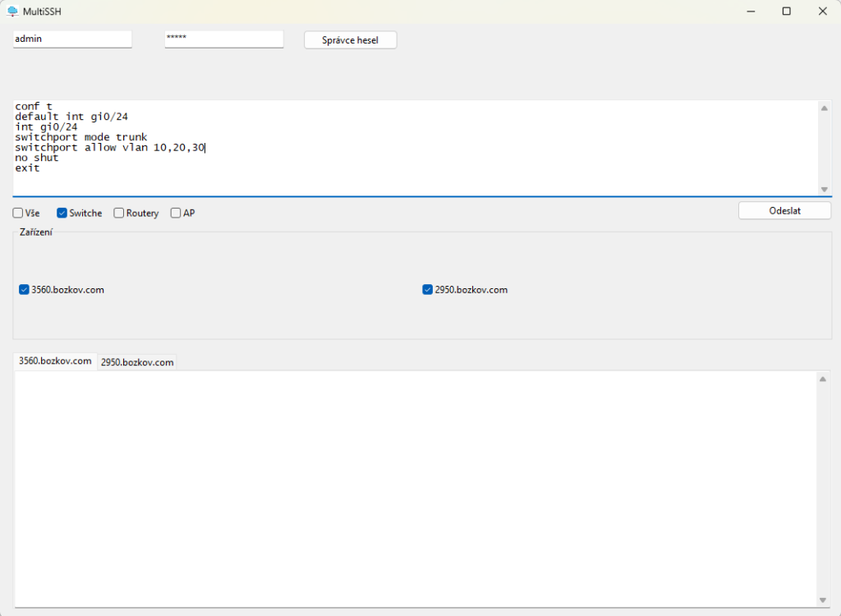Close the MultiSSH window
Viewport: 841px width, 616px height.
[822, 11]
